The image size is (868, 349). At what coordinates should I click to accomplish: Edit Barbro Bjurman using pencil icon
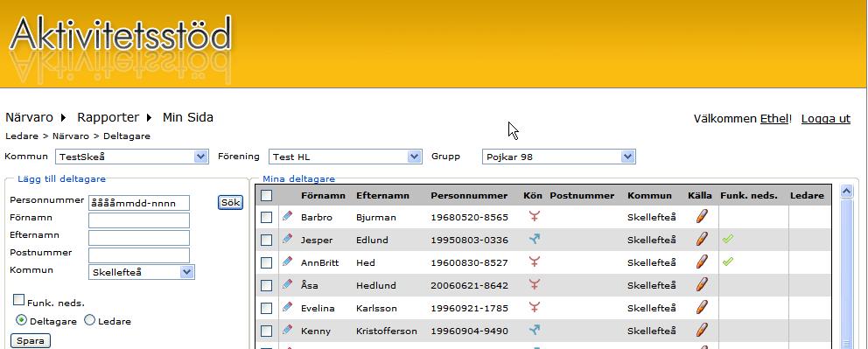coord(287,216)
